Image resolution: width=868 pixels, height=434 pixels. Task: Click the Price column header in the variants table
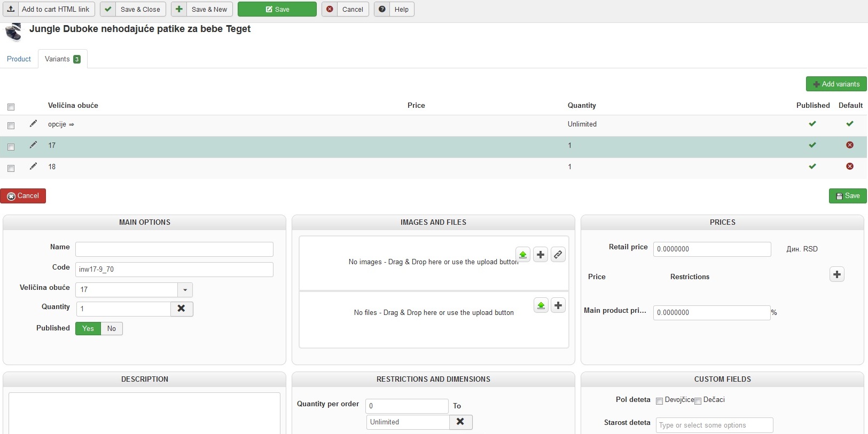[416, 105]
